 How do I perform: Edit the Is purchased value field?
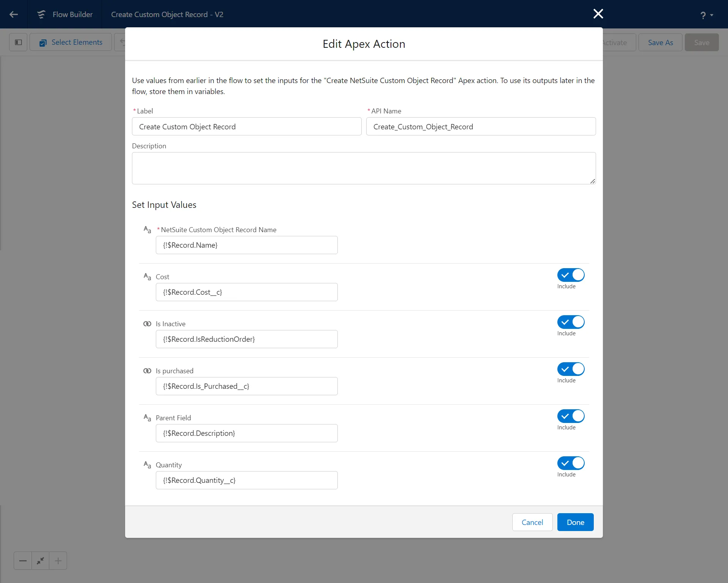(247, 386)
